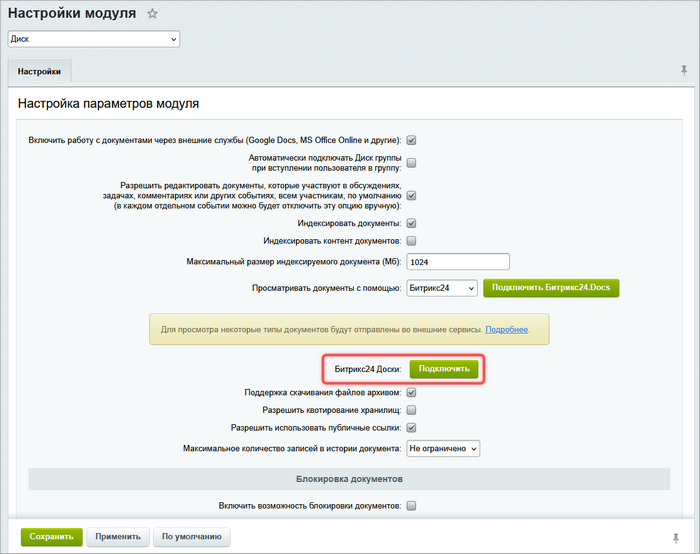Enable Разрешить квотирование хранилищ checkbox
The height and width of the screenshot is (554, 700).
(x=411, y=410)
